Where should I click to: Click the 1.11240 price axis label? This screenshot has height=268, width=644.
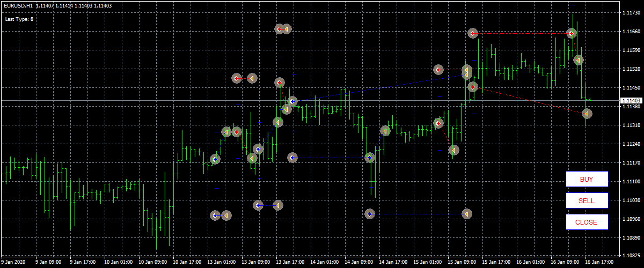click(x=631, y=145)
